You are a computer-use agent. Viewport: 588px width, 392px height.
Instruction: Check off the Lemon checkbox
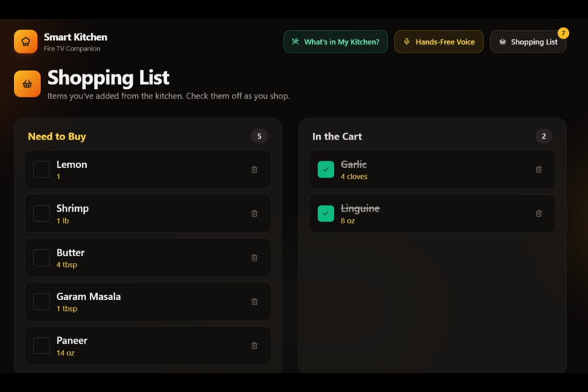pyautogui.click(x=42, y=169)
